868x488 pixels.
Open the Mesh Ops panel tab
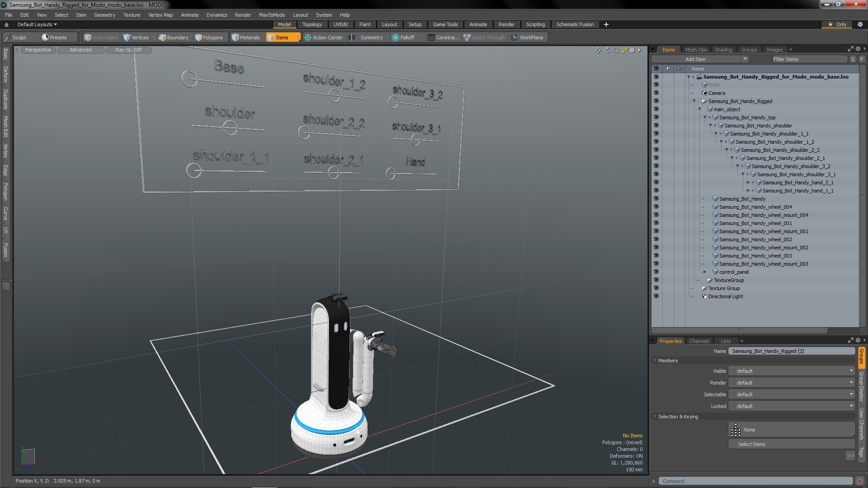(x=695, y=50)
